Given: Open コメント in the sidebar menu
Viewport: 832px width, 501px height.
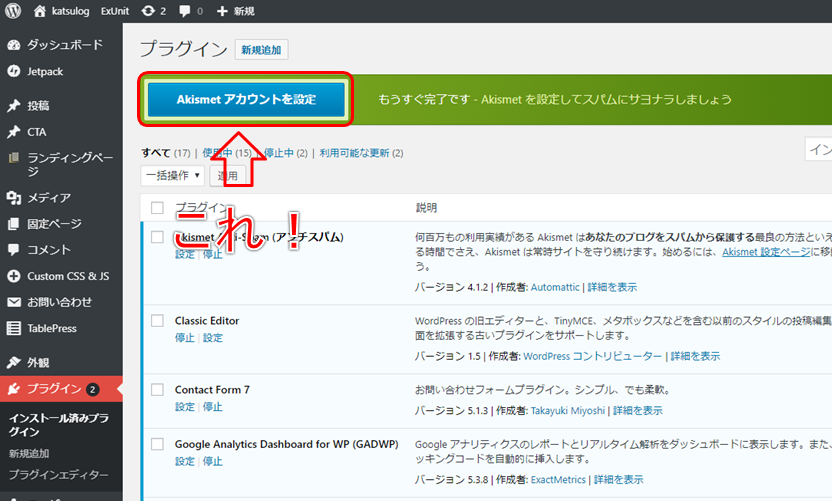Looking at the screenshot, I should pos(49,249).
